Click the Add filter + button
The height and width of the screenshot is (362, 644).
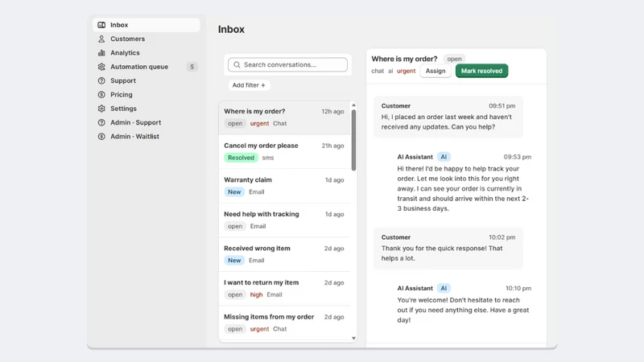(249, 85)
